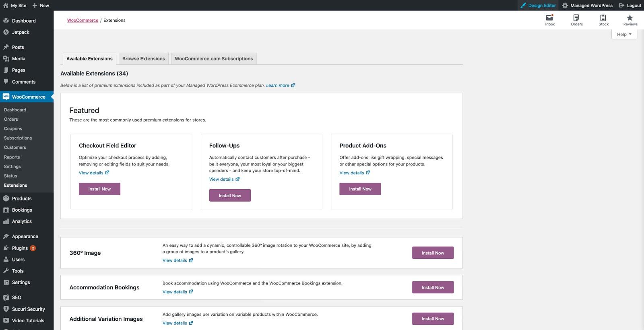644x330 pixels.
Task: Click the Products box icon
Action: tap(6, 198)
